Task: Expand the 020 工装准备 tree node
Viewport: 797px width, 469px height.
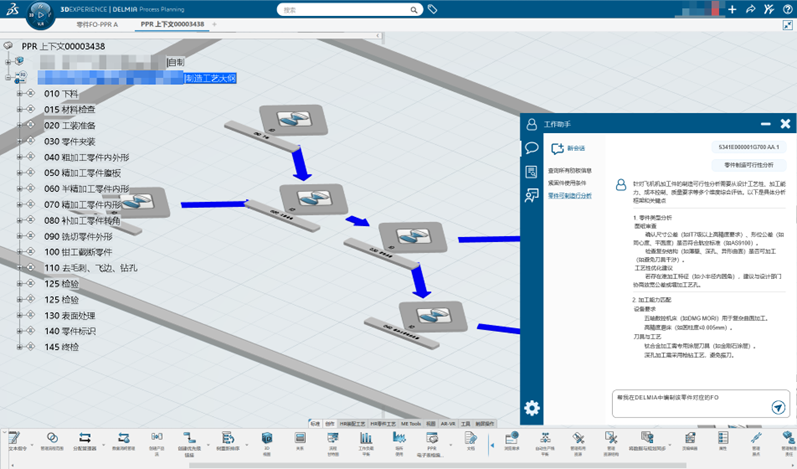Action: [19, 125]
